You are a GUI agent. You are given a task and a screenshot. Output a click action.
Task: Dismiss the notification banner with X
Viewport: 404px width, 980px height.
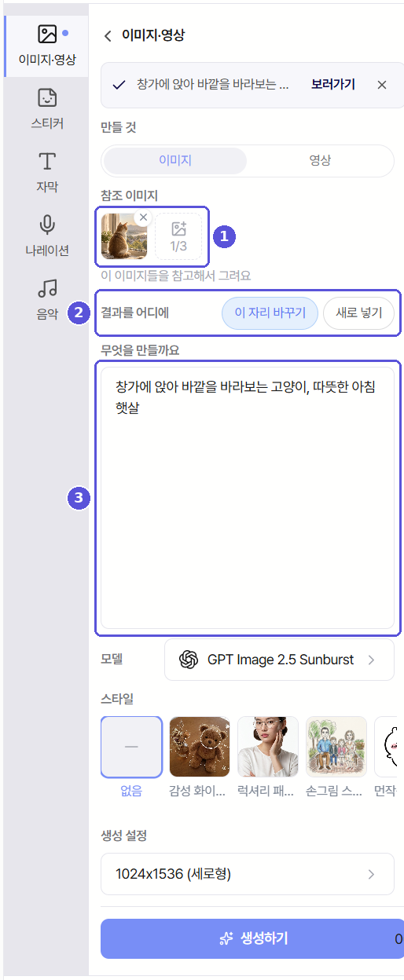pos(382,84)
